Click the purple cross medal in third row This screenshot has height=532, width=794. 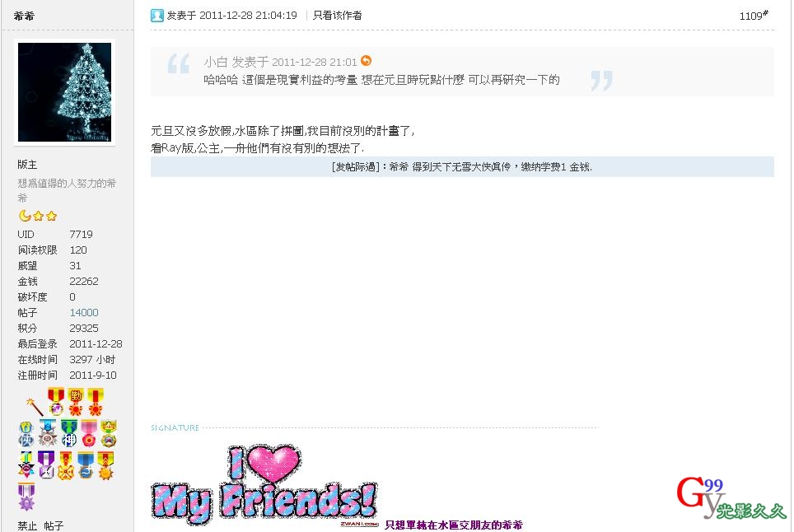pyautogui.click(x=46, y=465)
